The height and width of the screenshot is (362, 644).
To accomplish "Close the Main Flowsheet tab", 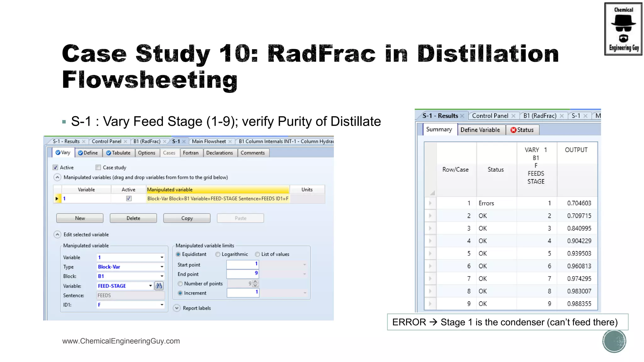I will pos(230,142).
